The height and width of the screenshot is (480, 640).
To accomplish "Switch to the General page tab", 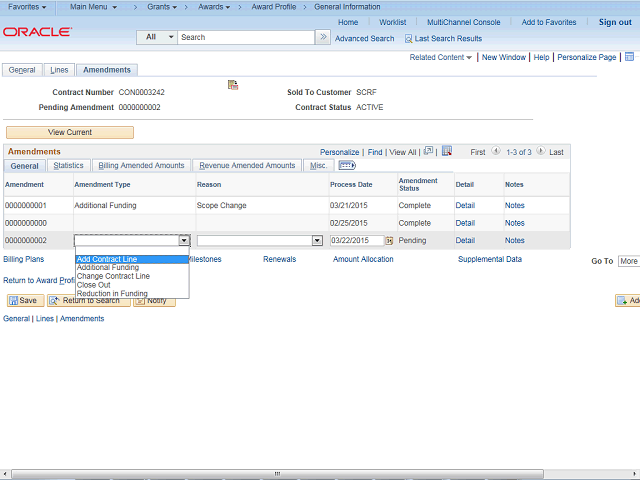I will 22,70.
